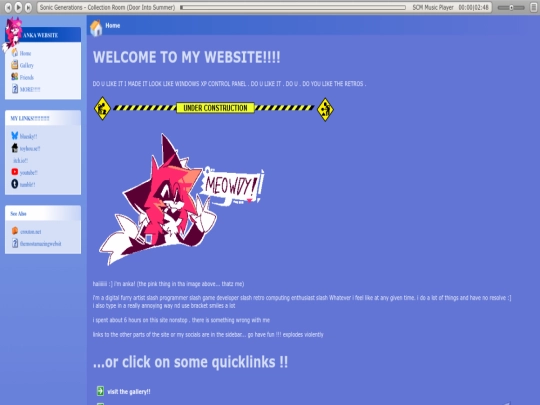Image resolution: width=540 pixels, height=405 pixels.
Task: Open the Home sidebar link
Action: tap(25, 53)
